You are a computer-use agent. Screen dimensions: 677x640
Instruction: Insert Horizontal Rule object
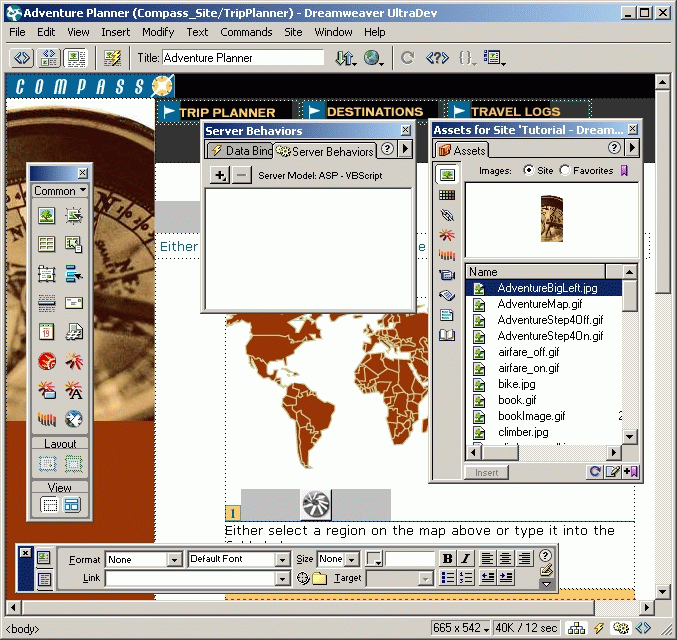(x=46, y=303)
